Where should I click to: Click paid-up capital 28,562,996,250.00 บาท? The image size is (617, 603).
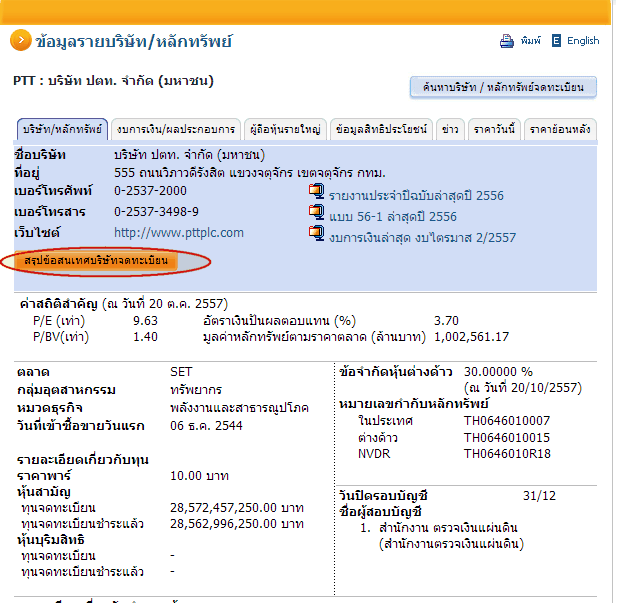[237, 524]
